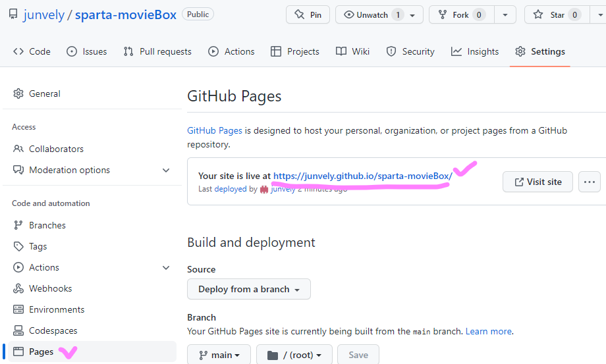Expand Moderation options chevron

(x=166, y=170)
